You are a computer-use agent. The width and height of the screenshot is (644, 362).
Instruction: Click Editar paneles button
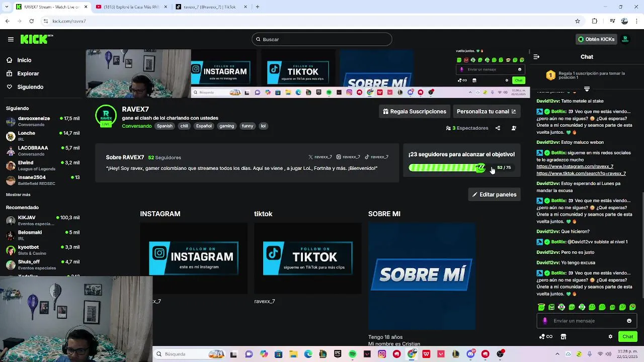point(495,195)
